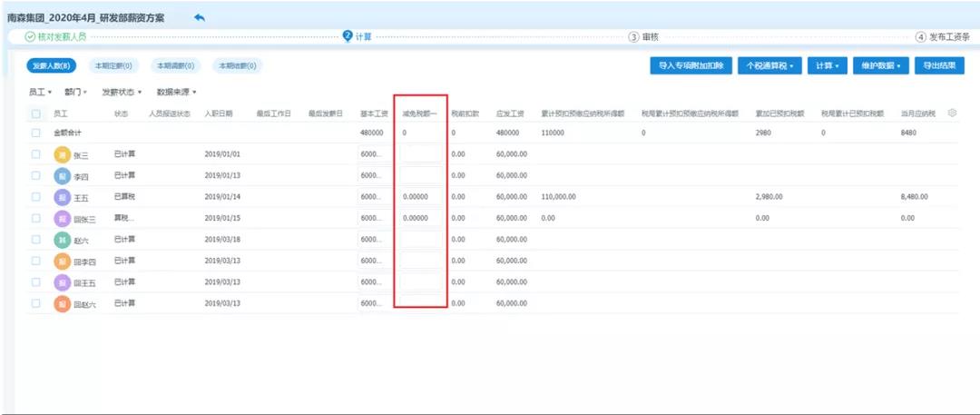Click the 导入专项附加扣除 button
980x415 pixels.
690,65
